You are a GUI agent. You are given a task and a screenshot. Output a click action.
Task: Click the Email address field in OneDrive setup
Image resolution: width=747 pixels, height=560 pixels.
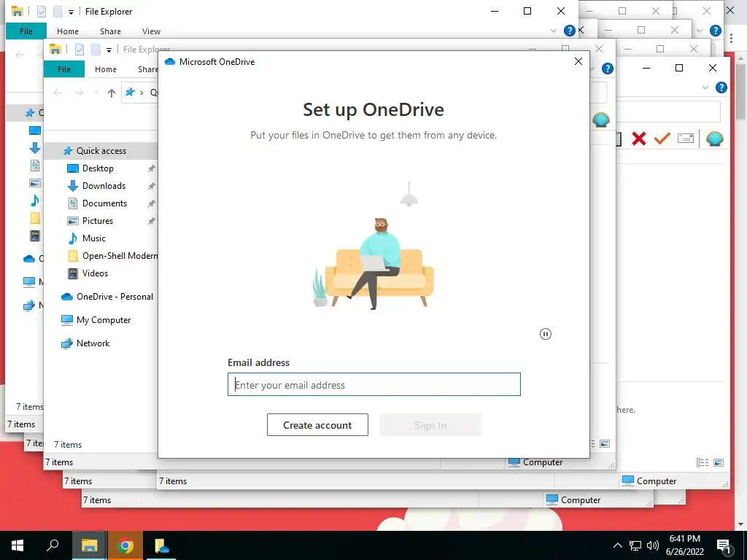coord(374,384)
